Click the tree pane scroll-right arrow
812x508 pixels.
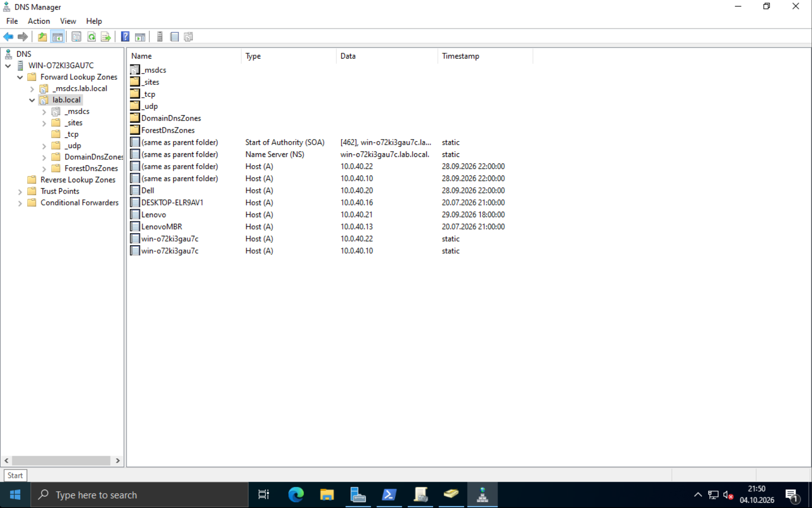(x=118, y=460)
